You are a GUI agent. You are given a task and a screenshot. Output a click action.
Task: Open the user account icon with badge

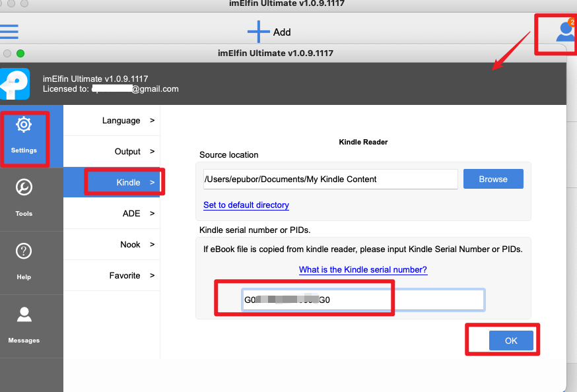566,31
